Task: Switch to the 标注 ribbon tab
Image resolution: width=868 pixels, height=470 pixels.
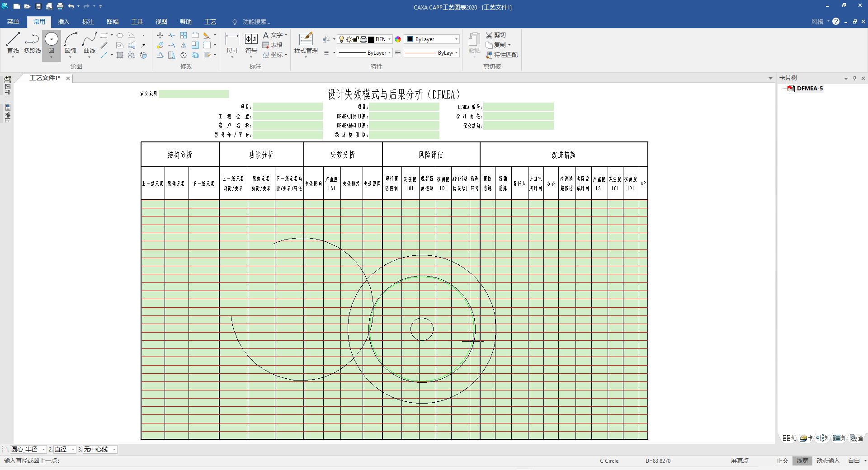Action: (88, 22)
